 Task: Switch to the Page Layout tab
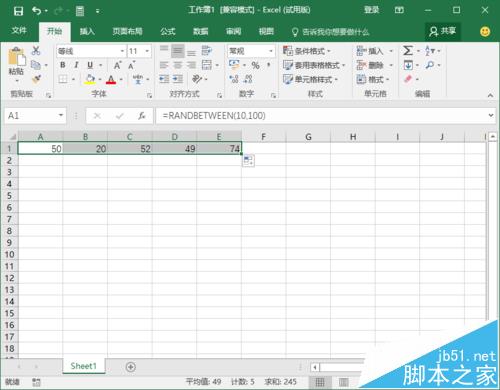127,31
